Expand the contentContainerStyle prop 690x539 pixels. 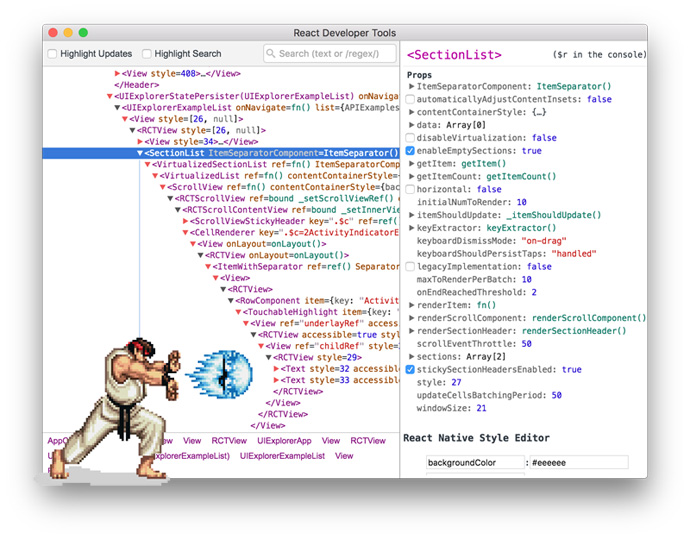[x=411, y=112]
